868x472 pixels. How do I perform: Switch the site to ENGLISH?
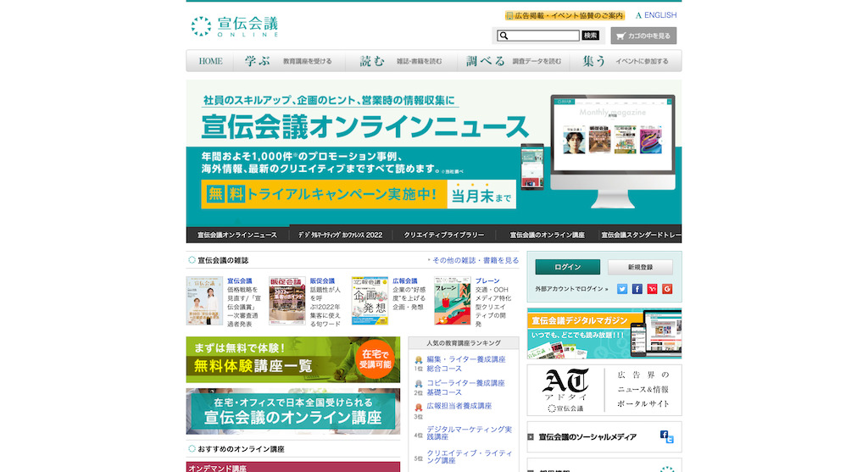click(x=656, y=15)
